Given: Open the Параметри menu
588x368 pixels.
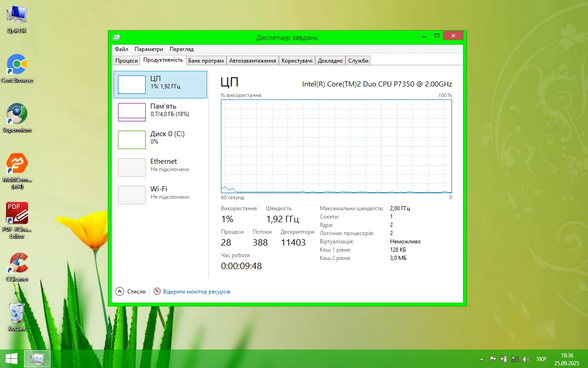Looking at the screenshot, I should (148, 49).
